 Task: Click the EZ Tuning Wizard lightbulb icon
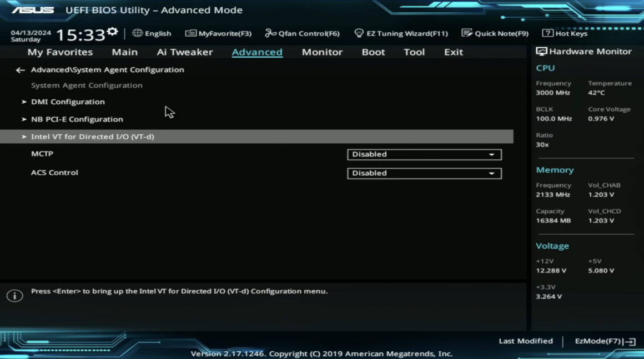[x=359, y=33]
